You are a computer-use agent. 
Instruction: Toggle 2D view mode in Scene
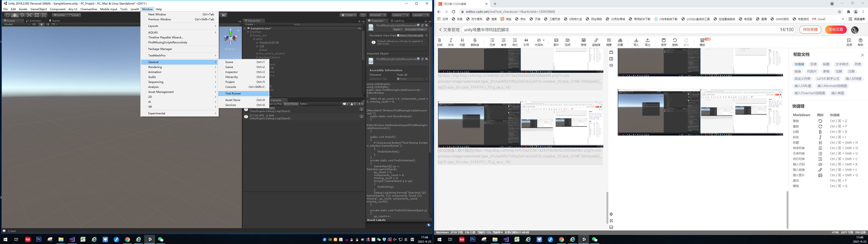coord(34,24)
